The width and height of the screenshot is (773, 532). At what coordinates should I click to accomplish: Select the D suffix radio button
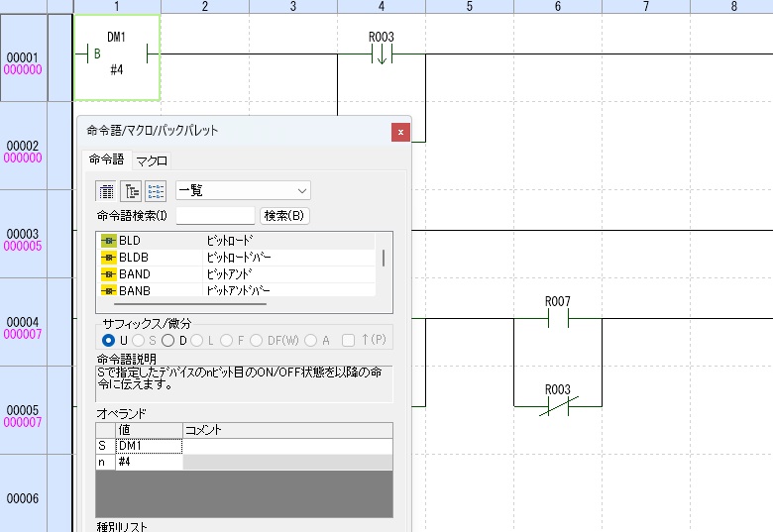tap(168, 340)
